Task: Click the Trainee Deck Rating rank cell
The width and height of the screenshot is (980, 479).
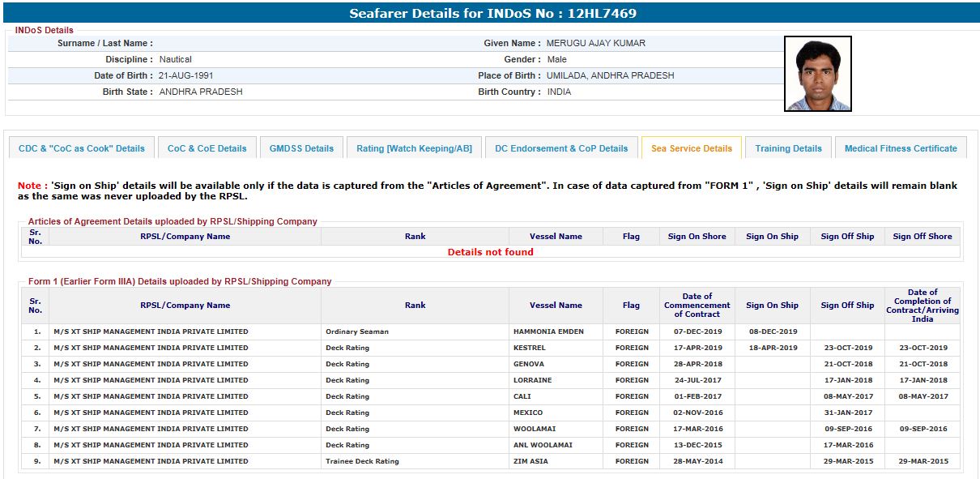Action: [362, 461]
